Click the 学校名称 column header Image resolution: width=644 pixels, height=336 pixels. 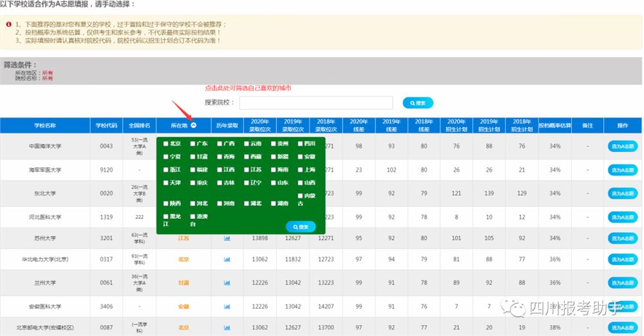tap(45, 126)
